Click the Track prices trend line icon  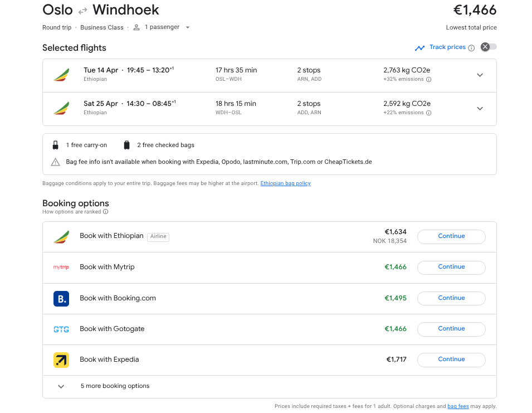419,48
